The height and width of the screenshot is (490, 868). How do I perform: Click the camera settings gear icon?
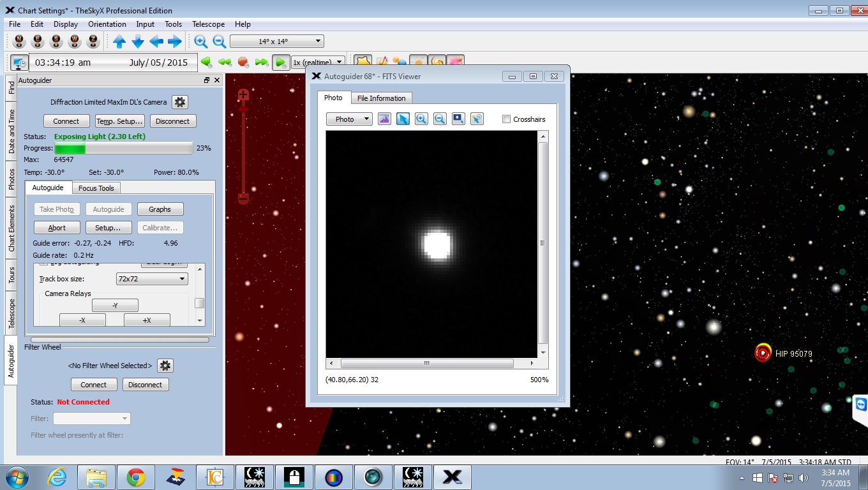tap(180, 102)
